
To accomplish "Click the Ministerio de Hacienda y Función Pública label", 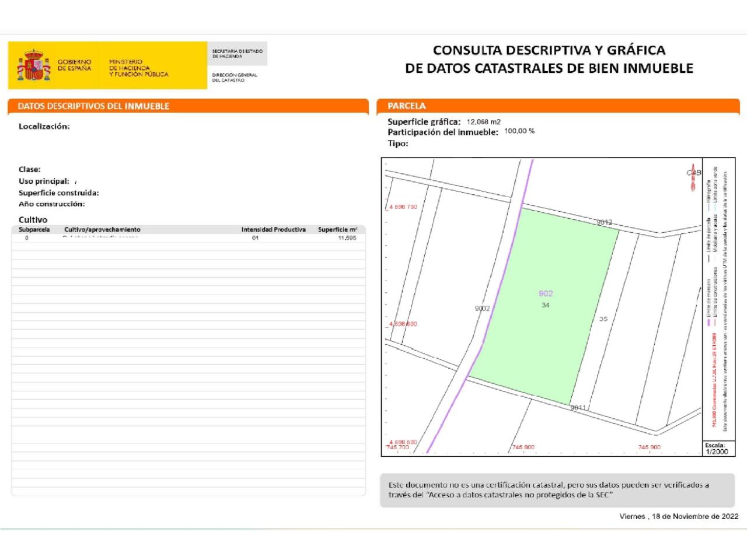I will tap(138, 68).
